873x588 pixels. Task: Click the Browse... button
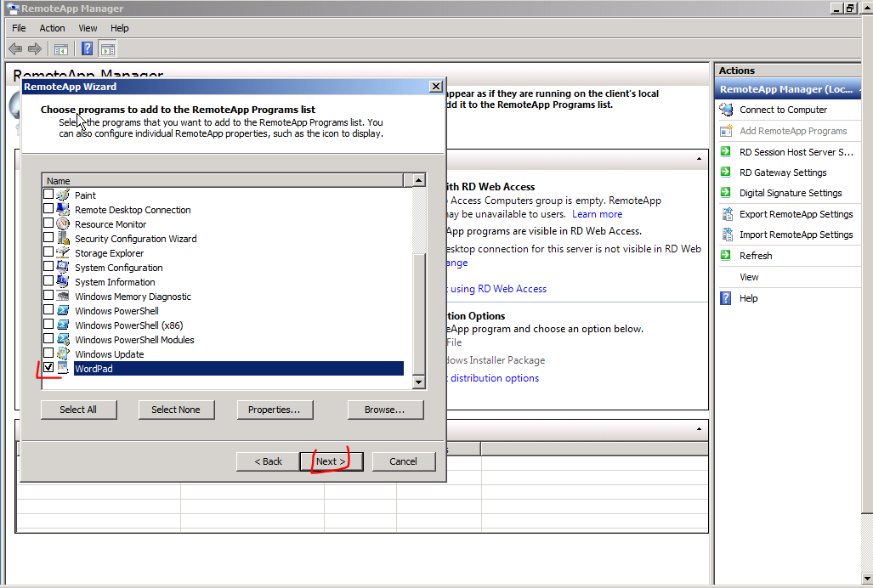click(385, 410)
